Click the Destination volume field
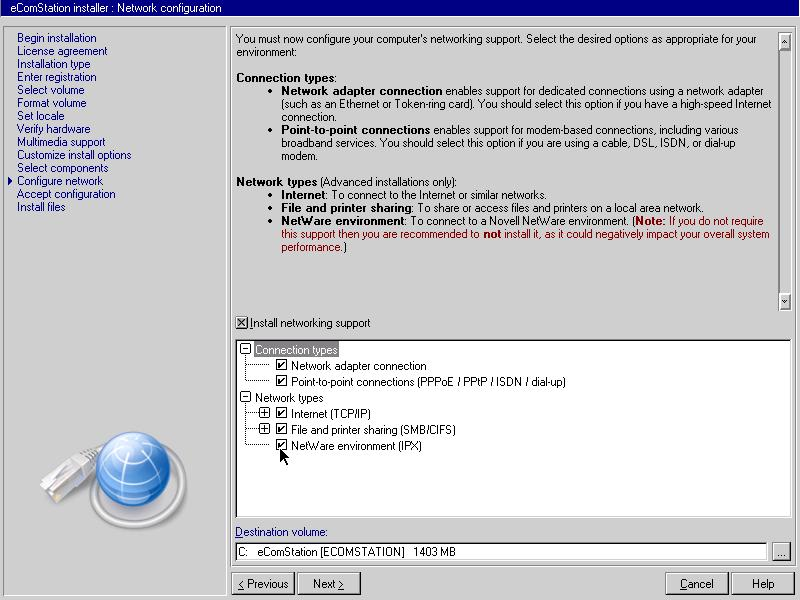Viewport: 800px width, 600px height. (501, 552)
